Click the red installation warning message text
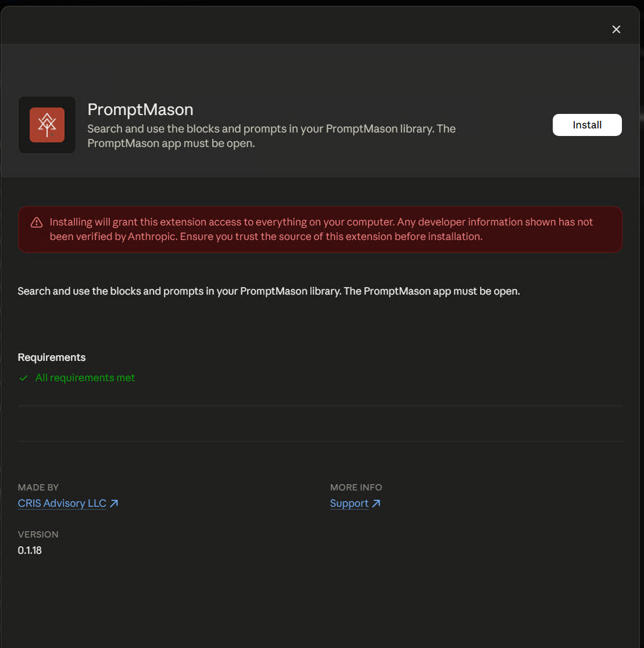This screenshot has width=644, height=648. [x=321, y=229]
